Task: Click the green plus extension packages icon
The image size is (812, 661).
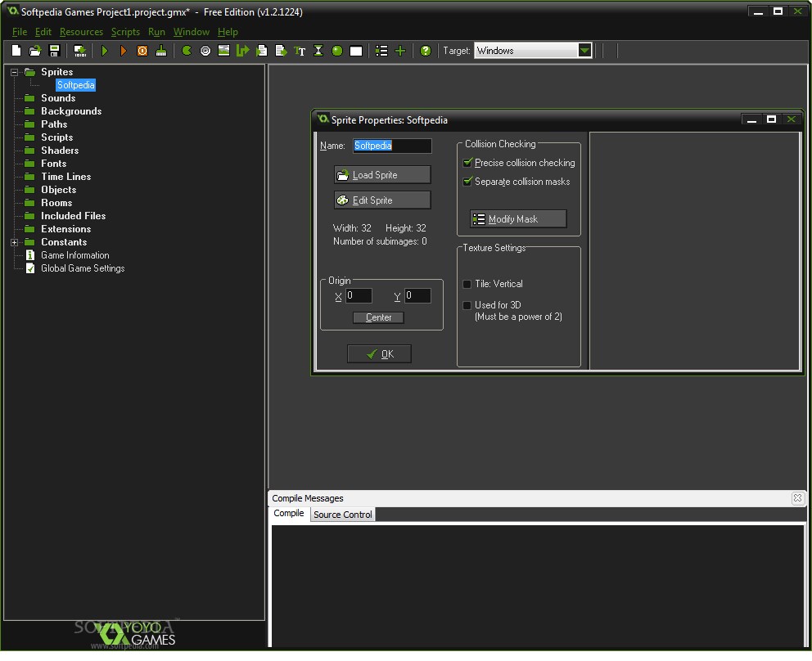Action: tap(399, 51)
